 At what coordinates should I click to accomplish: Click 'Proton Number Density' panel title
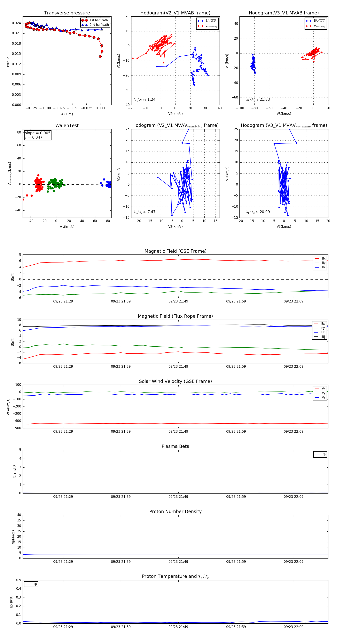click(x=175, y=511)
